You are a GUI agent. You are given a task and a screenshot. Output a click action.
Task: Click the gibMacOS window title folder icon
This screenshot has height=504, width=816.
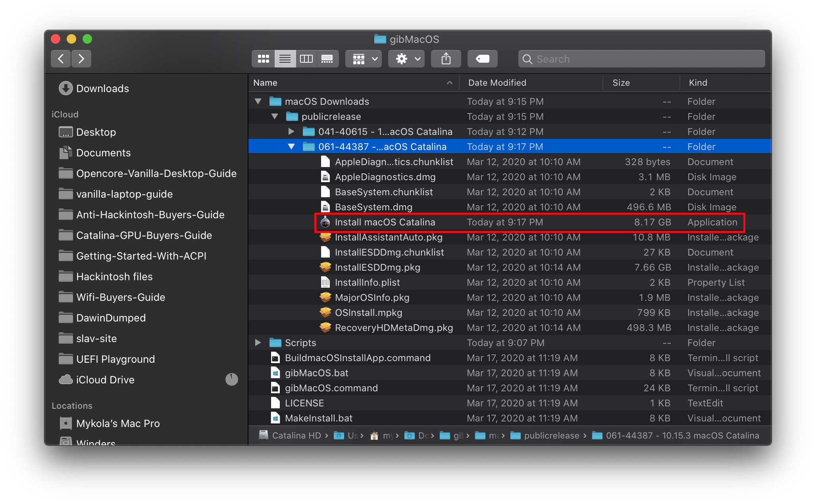[x=380, y=39]
